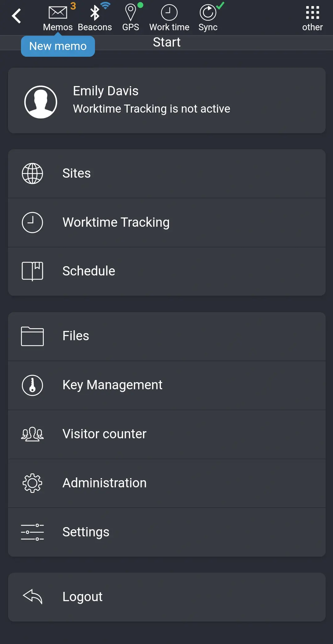Open the Sites menu entry
The height and width of the screenshot is (644, 333).
(x=166, y=173)
